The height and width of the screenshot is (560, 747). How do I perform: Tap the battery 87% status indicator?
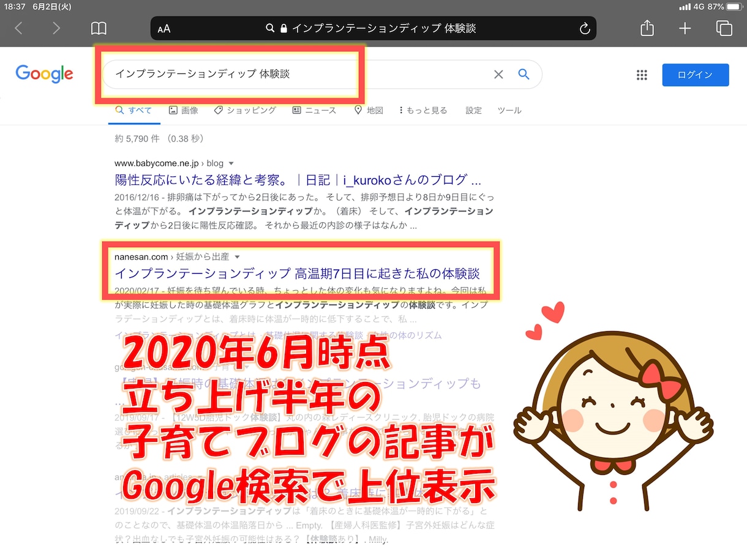[724, 7]
